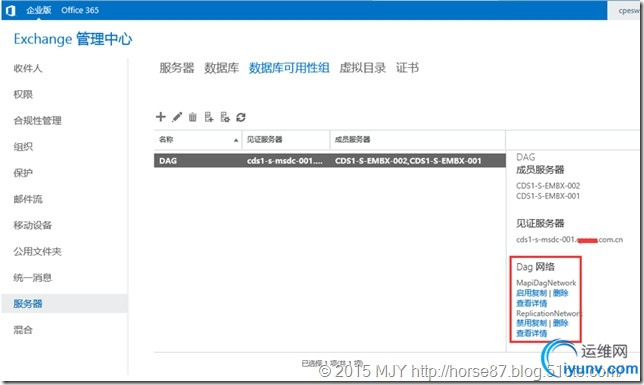Open the 虚拟目录 tab
This screenshot has width=644, height=385.
coord(363,68)
